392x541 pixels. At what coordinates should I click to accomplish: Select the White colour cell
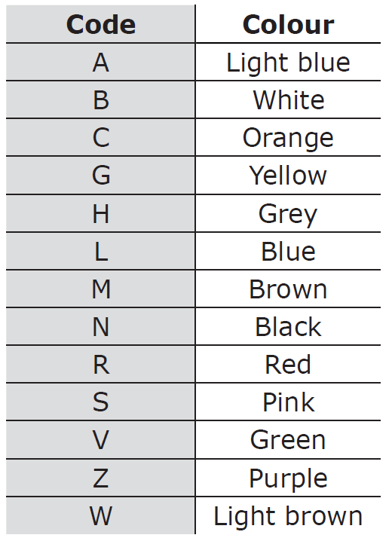coord(288,100)
